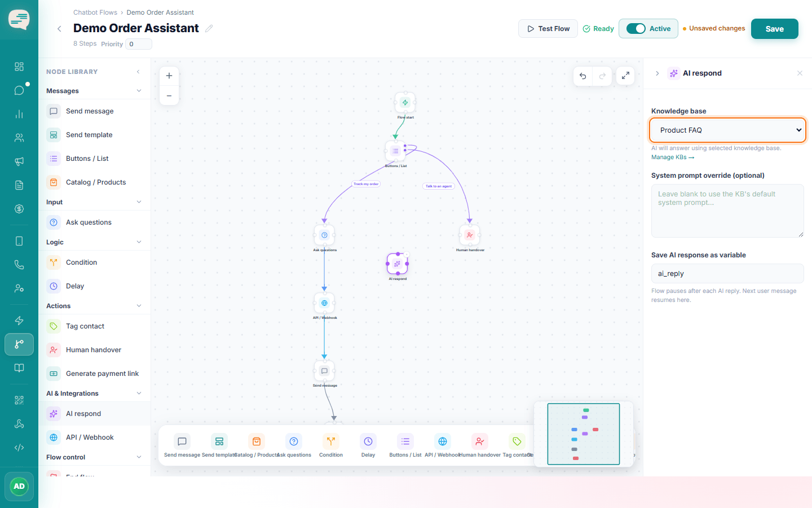Click the Save button
The height and width of the screenshot is (508, 812).
pyautogui.click(x=774, y=29)
